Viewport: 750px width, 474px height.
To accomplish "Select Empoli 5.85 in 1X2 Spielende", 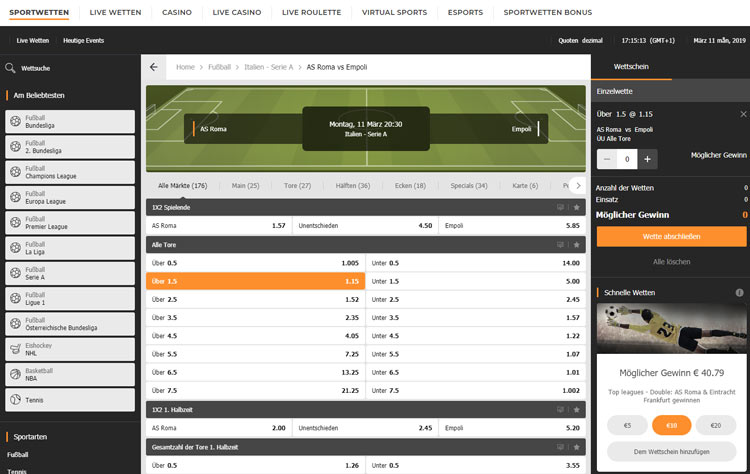I will [x=512, y=225].
